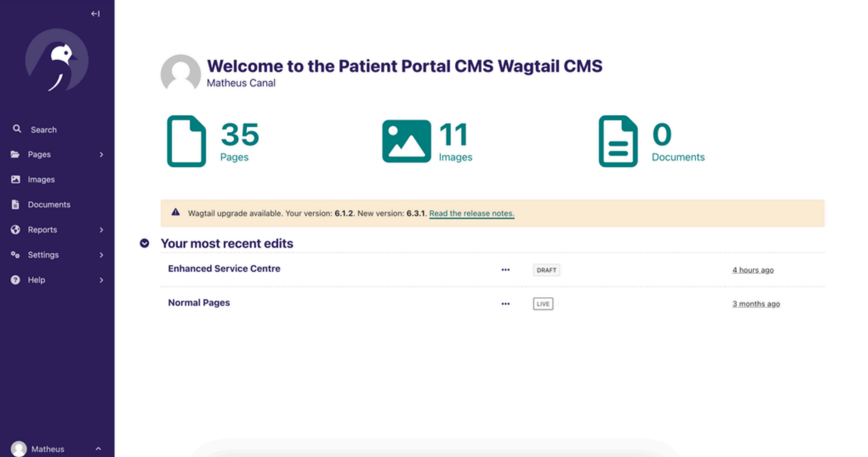Expand the Pages menu chevron
This screenshot has height=457, width=868.
coord(101,155)
